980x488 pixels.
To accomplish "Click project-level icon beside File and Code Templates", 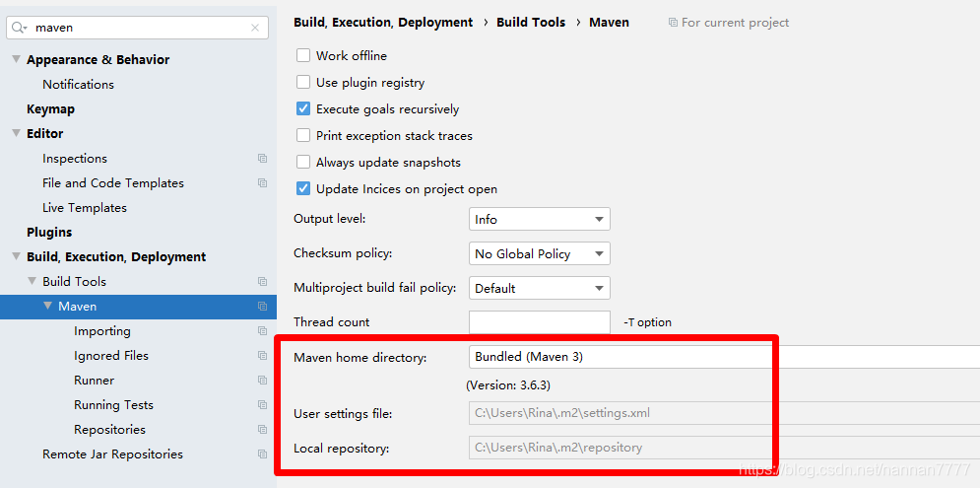I will pyautogui.click(x=263, y=183).
